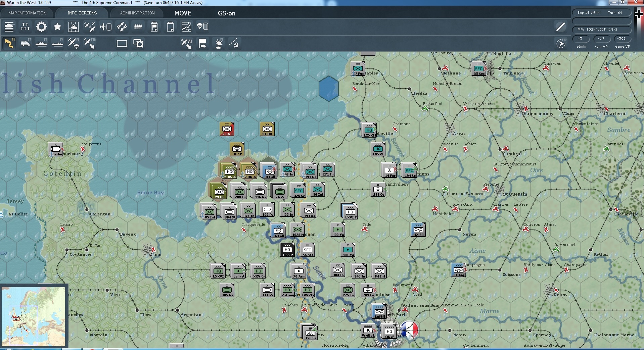Select the LXVI C corps HQ counter
This screenshot has width=644, height=350.
click(x=350, y=212)
